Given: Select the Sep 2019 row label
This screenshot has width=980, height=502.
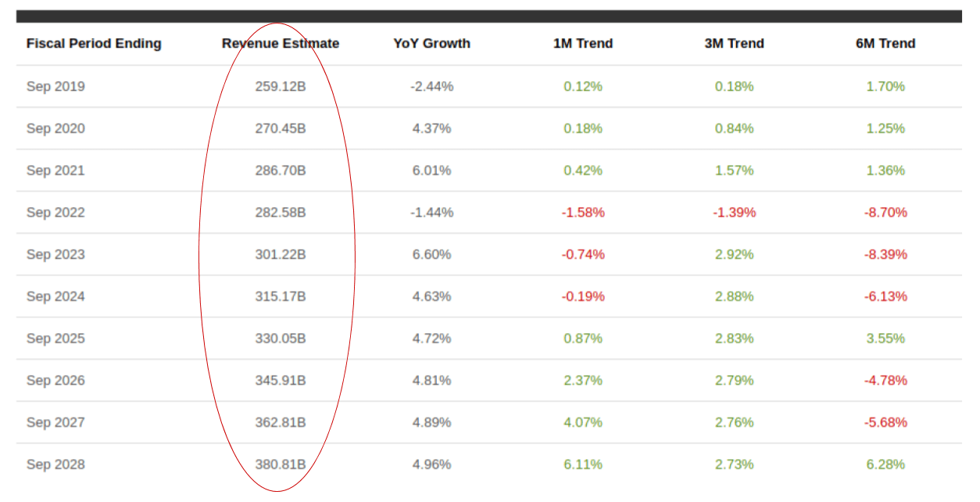Looking at the screenshot, I should (55, 87).
